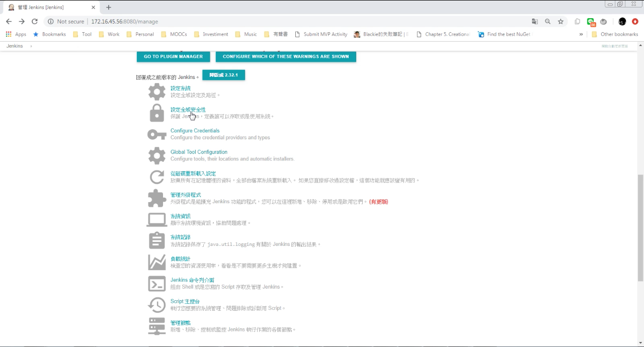644x347 pixels.
Task: Click the red update arrow Chrome icon
Action: click(635, 22)
